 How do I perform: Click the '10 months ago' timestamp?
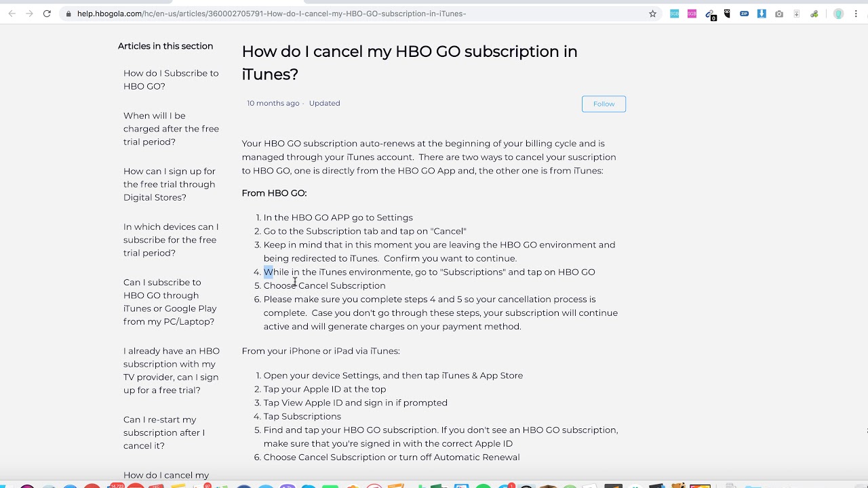tap(273, 103)
